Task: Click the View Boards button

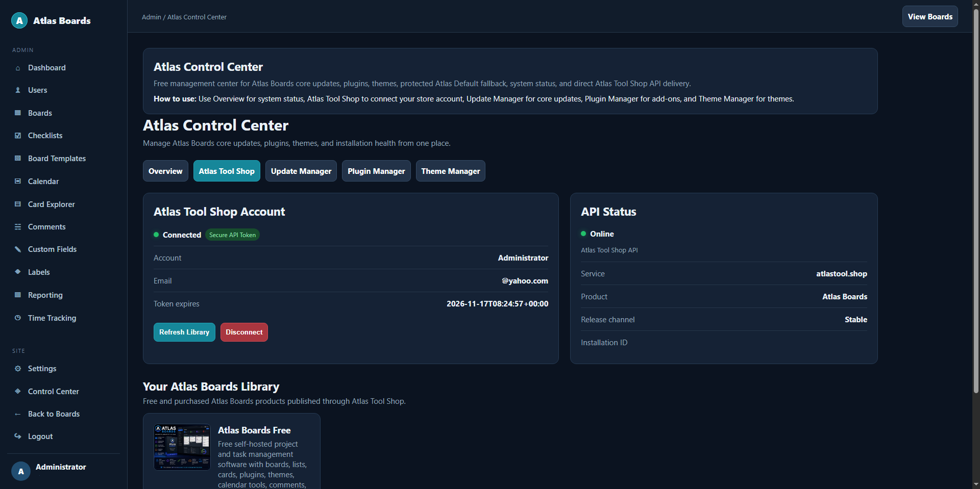Action: click(x=930, y=17)
